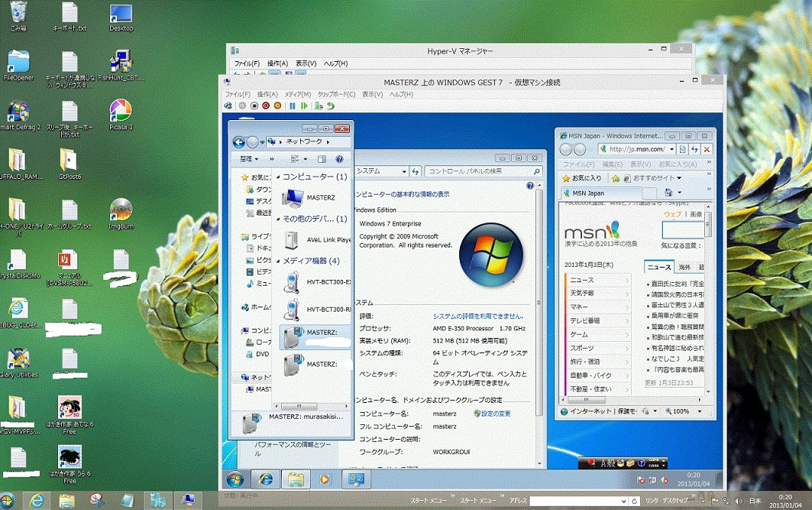Click IE red stop icon
Image resolution: width=812 pixels, height=510 pixels.
pyautogui.click(x=707, y=149)
